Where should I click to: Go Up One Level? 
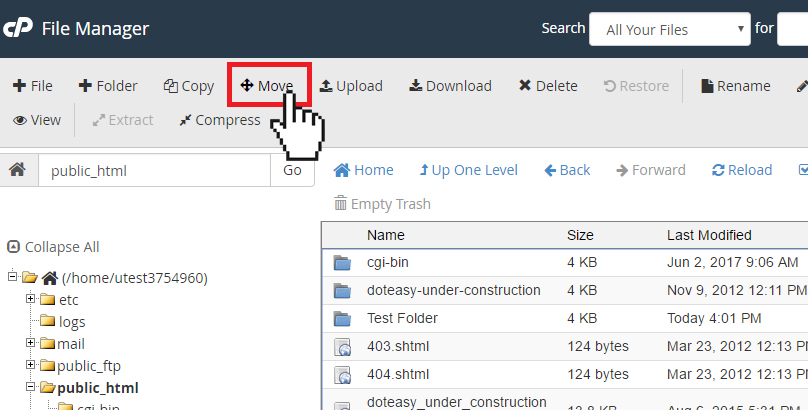click(468, 170)
